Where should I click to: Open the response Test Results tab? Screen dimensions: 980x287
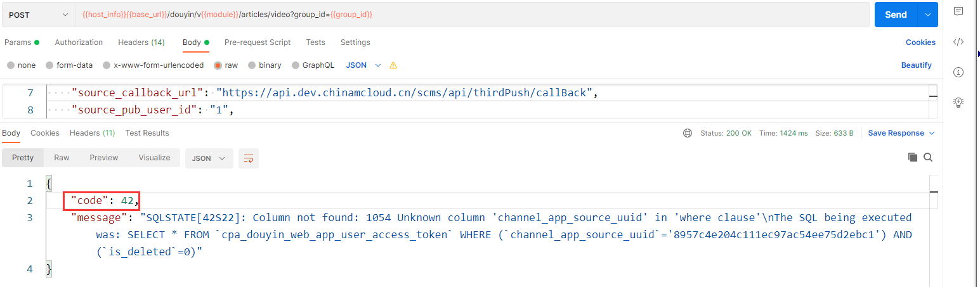[x=147, y=133]
